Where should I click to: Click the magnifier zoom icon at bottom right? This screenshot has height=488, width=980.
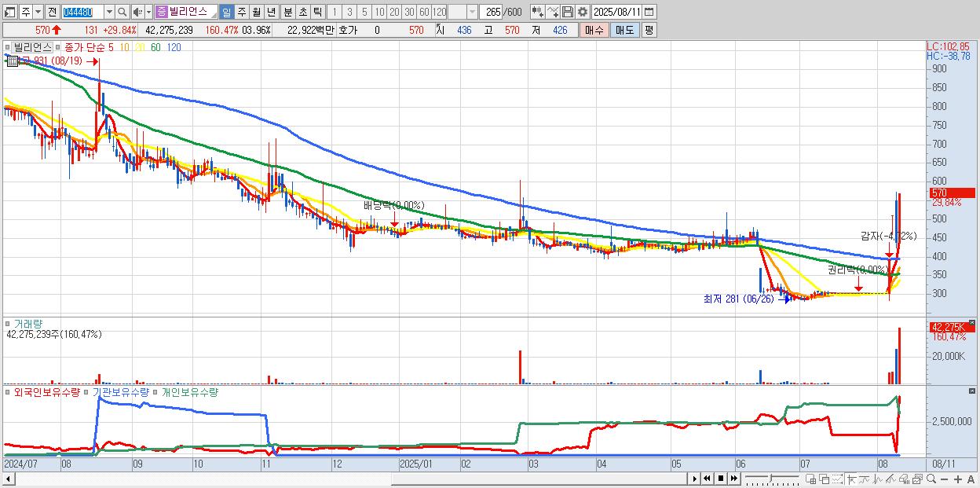click(931, 479)
